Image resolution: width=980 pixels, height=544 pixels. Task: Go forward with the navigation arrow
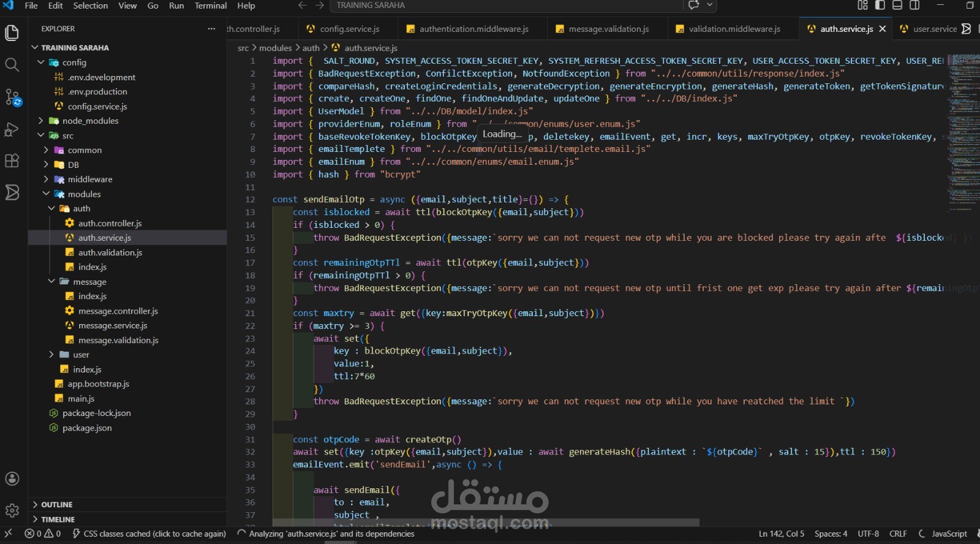tap(320, 6)
